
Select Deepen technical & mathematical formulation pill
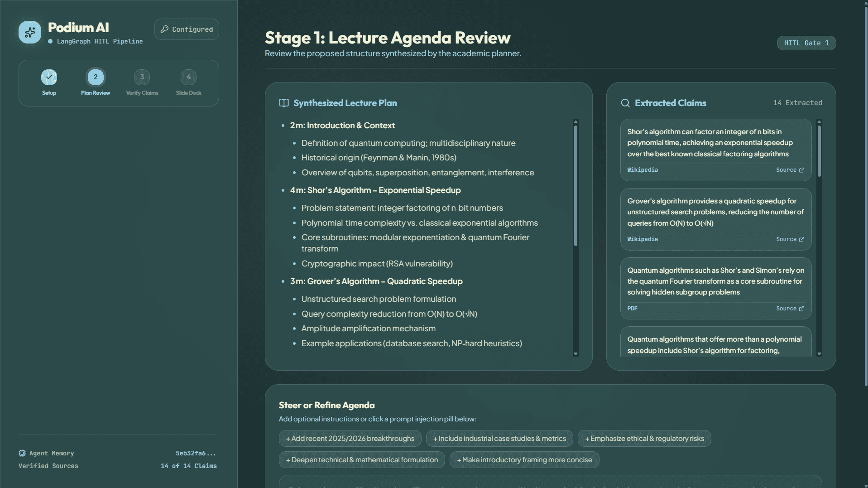tap(362, 460)
